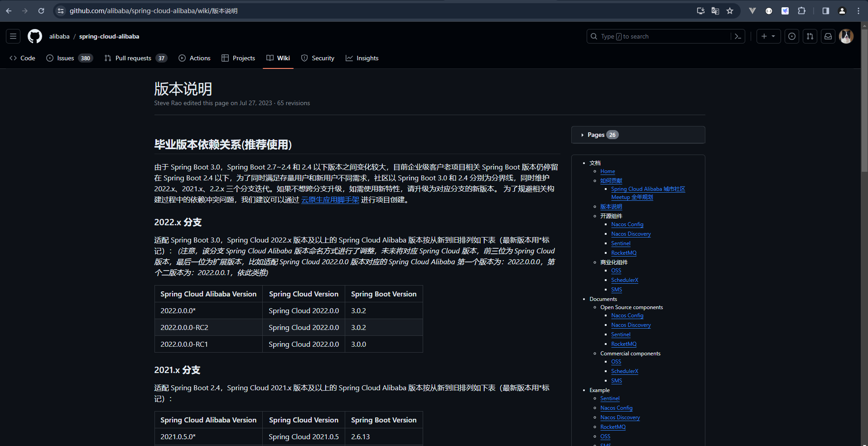This screenshot has height=446, width=868.
Task: Open the Issues tab
Action: tap(69, 58)
